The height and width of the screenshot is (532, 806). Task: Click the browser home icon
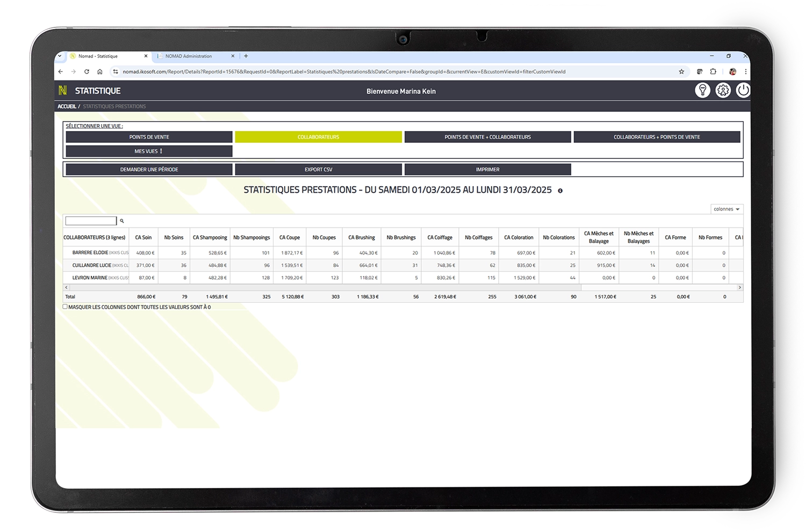[x=100, y=71]
